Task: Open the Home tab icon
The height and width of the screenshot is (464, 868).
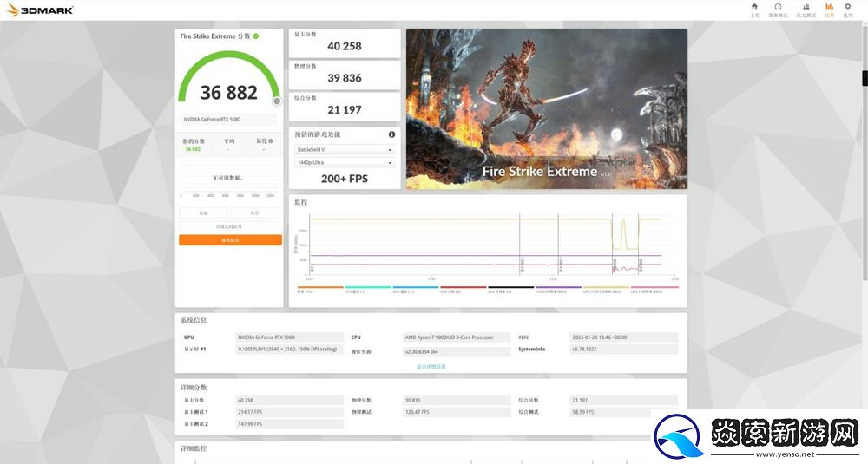Action: pyautogui.click(x=753, y=9)
